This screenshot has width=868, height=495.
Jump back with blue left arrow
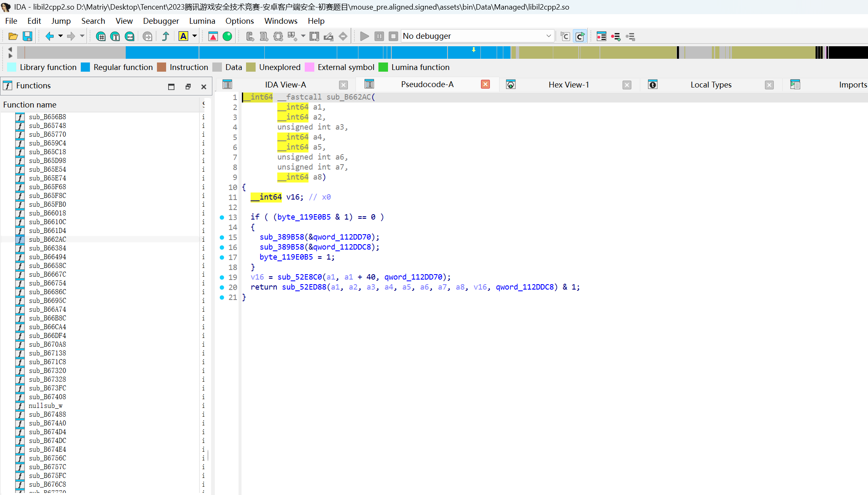(50, 36)
